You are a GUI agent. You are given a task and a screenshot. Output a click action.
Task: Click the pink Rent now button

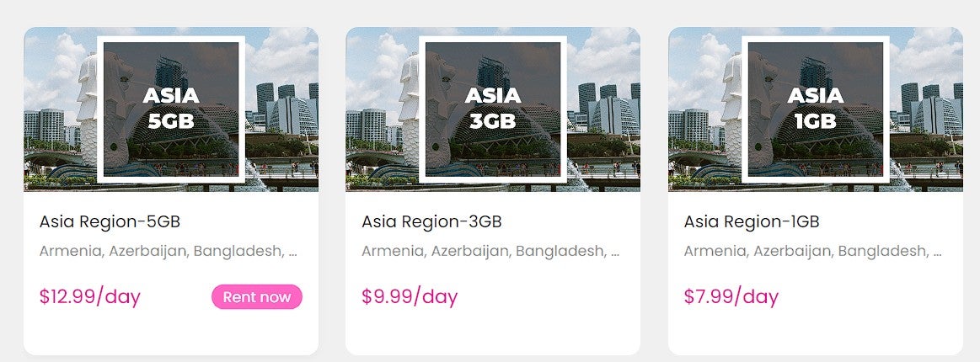pos(256,297)
